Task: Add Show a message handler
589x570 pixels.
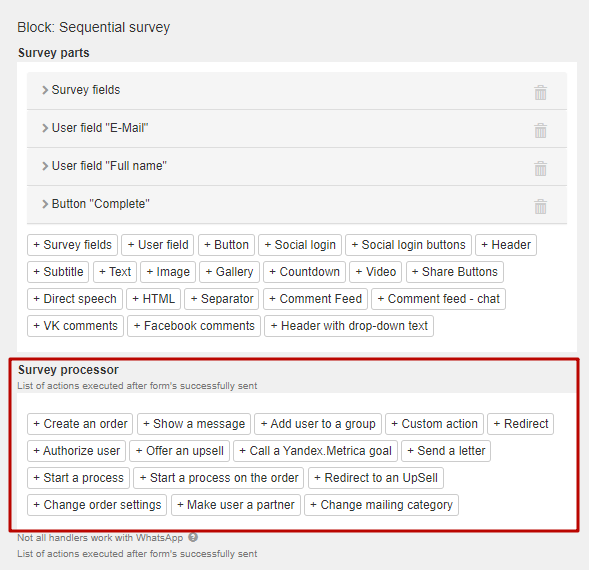Action: point(194,424)
